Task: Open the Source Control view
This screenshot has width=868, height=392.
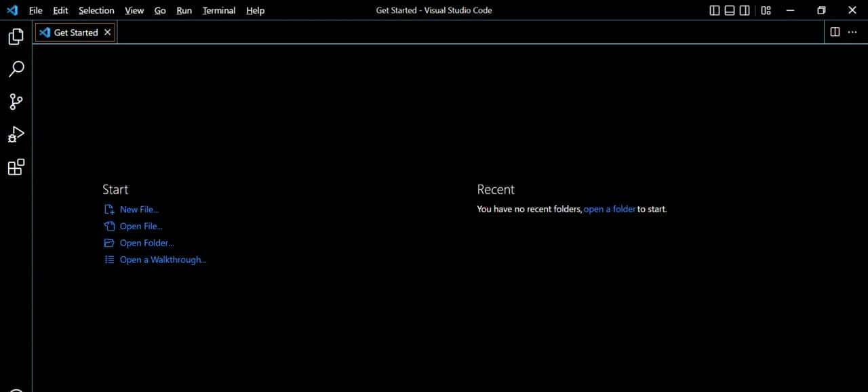Action: (16, 102)
